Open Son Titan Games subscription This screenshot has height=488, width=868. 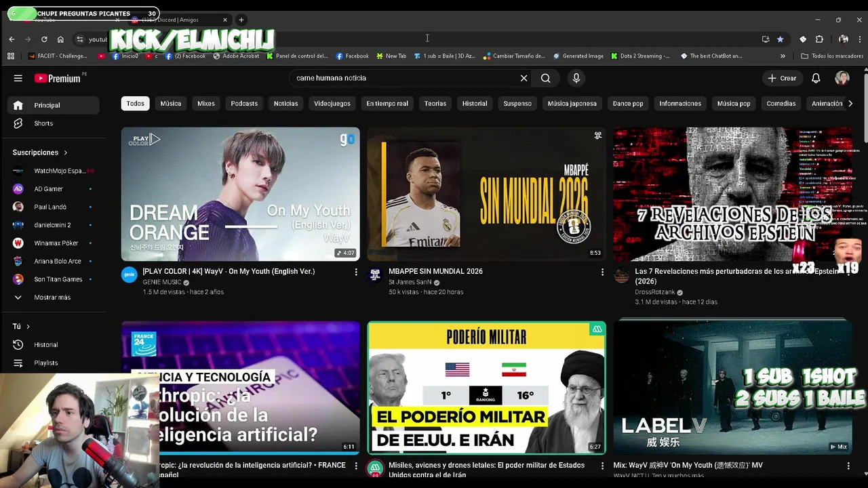click(x=54, y=279)
